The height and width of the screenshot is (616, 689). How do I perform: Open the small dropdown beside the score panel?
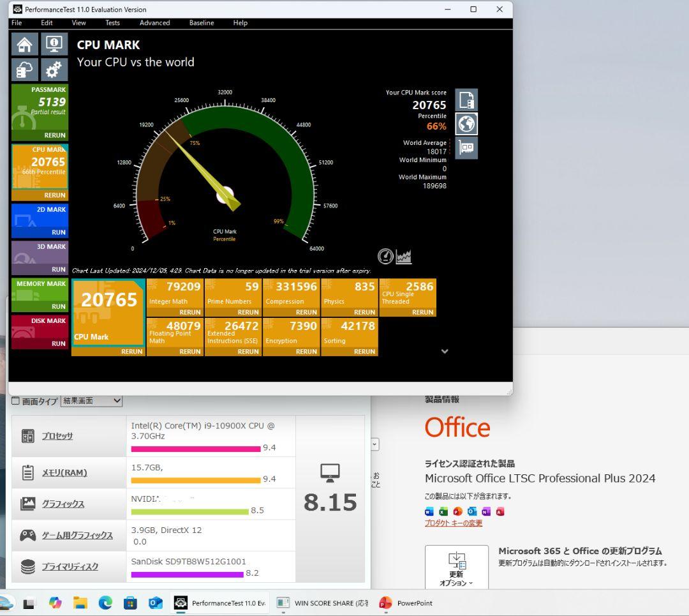coord(375,444)
